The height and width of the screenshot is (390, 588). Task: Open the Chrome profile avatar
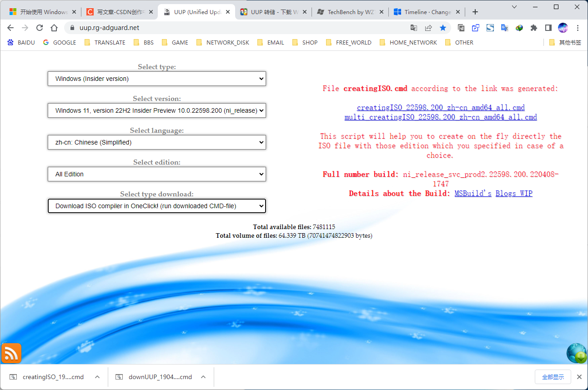coord(563,28)
